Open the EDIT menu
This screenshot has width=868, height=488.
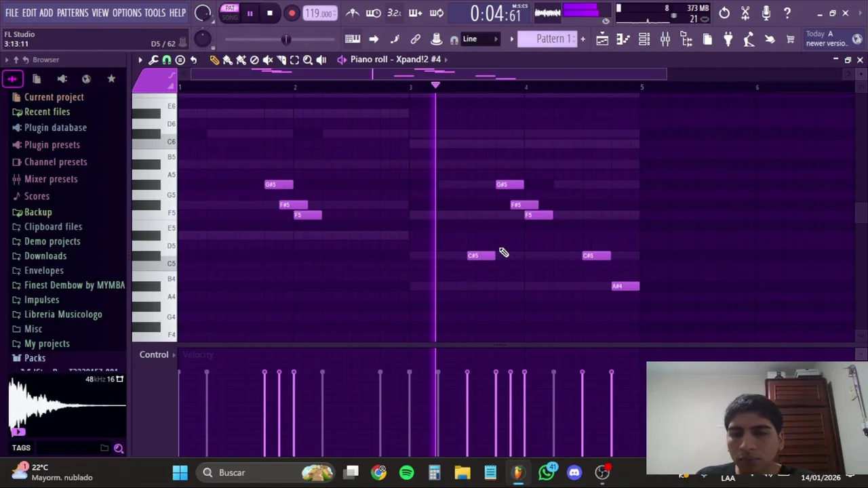tap(29, 13)
